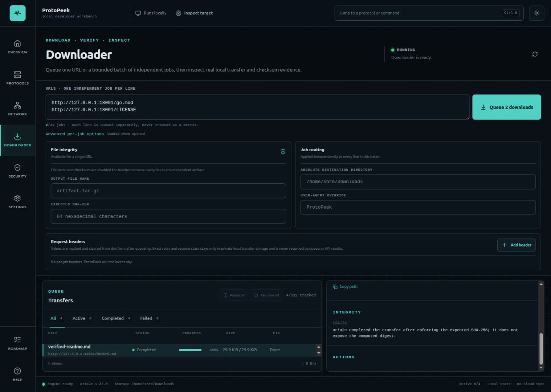Image resolution: width=551 pixels, height=392 pixels.
Task: Click the Expected SHA-256 field
Action: tap(168, 216)
